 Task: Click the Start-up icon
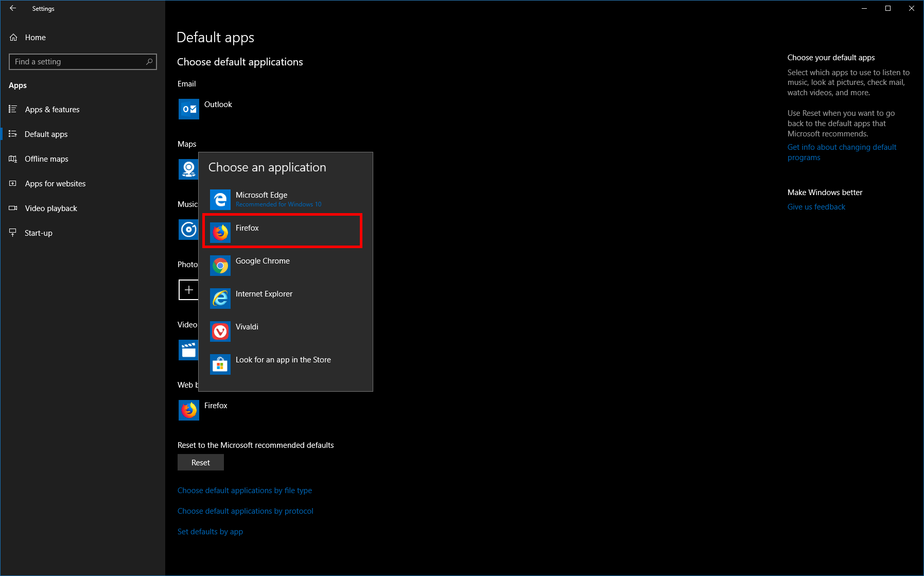(x=13, y=233)
